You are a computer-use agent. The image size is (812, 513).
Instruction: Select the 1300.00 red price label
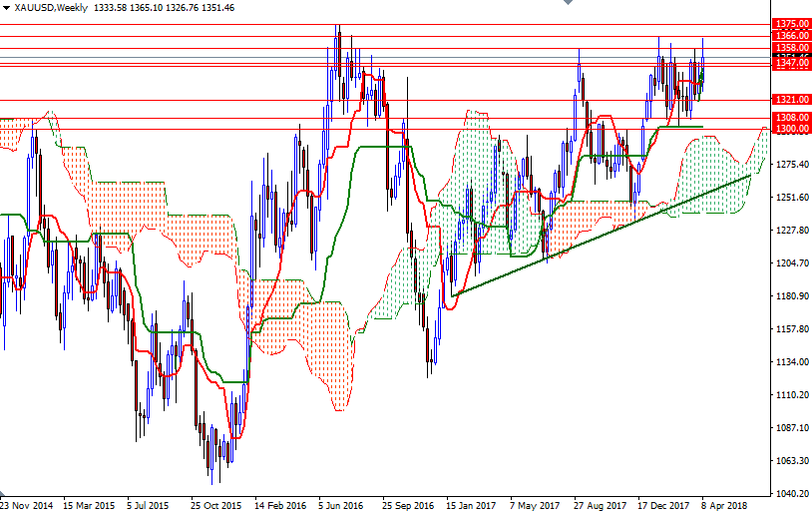click(790, 129)
